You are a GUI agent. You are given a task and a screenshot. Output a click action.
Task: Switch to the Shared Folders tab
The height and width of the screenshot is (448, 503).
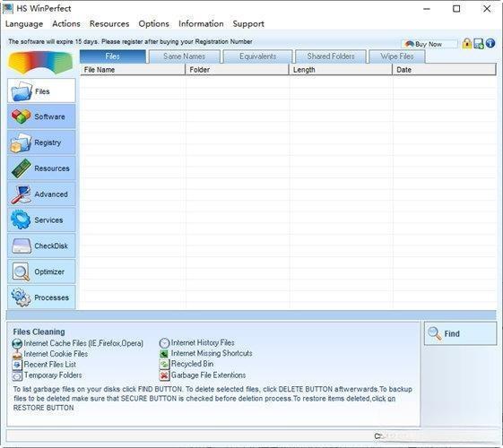331,56
